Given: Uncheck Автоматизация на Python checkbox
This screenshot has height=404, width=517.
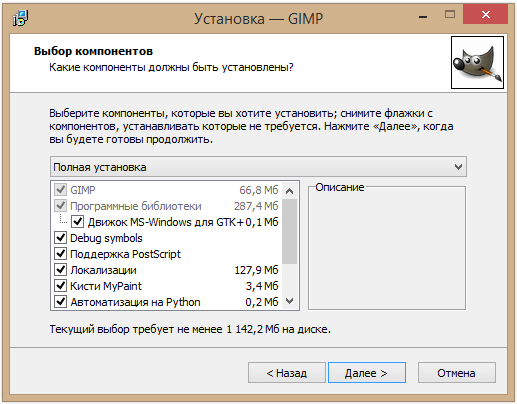Looking at the screenshot, I should coord(60,302).
